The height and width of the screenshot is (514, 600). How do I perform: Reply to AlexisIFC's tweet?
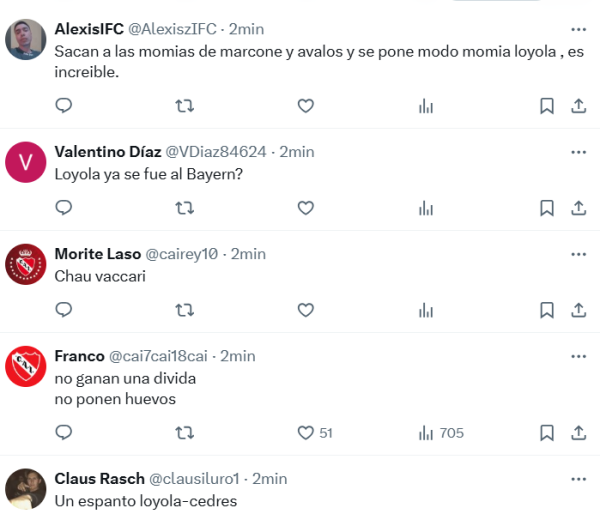tap(63, 106)
